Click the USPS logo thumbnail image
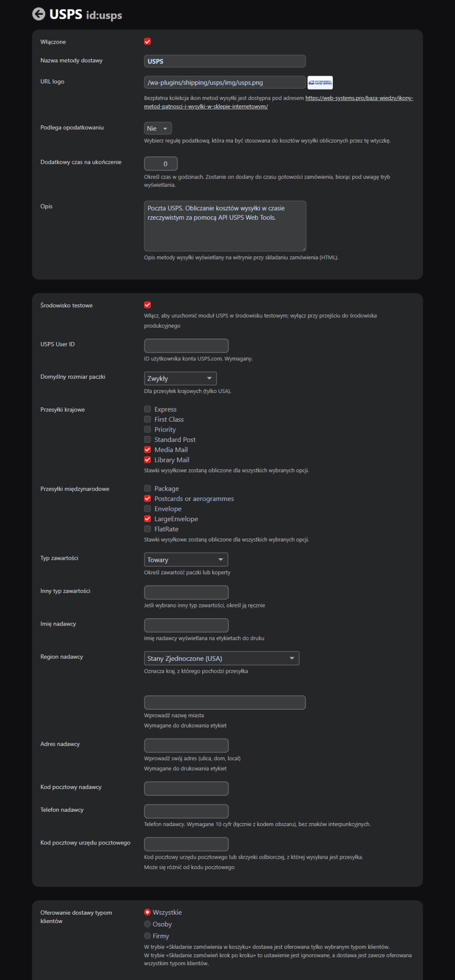This screenshot has width=455, height=980. point(320,83)
